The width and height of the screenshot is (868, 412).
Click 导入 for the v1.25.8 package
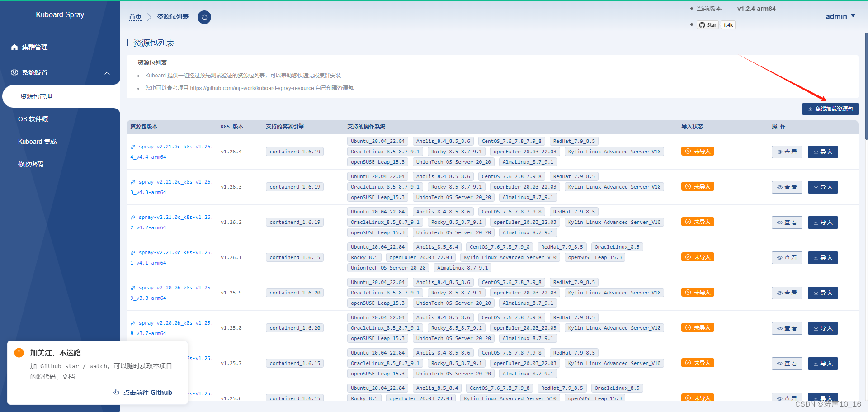(x=823, y=328)
